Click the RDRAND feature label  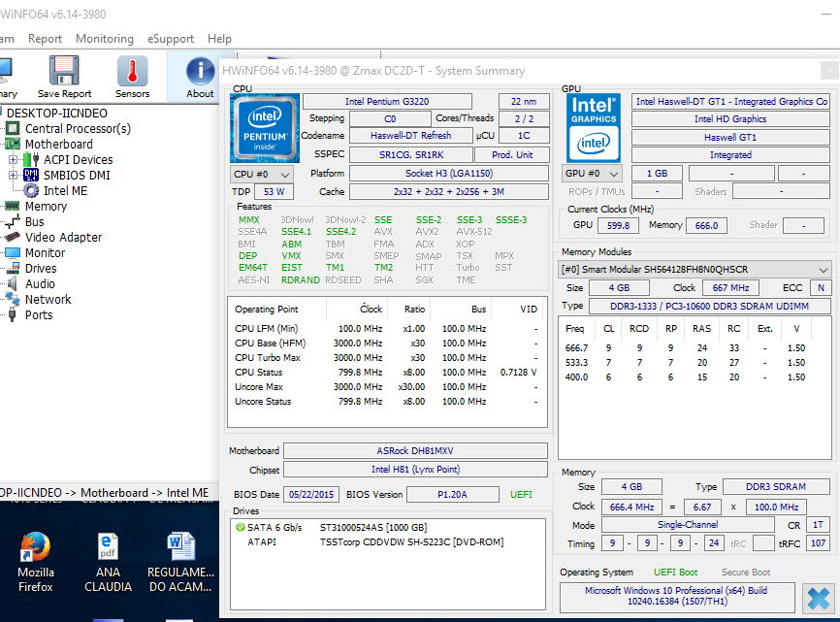tap(301, 279)
